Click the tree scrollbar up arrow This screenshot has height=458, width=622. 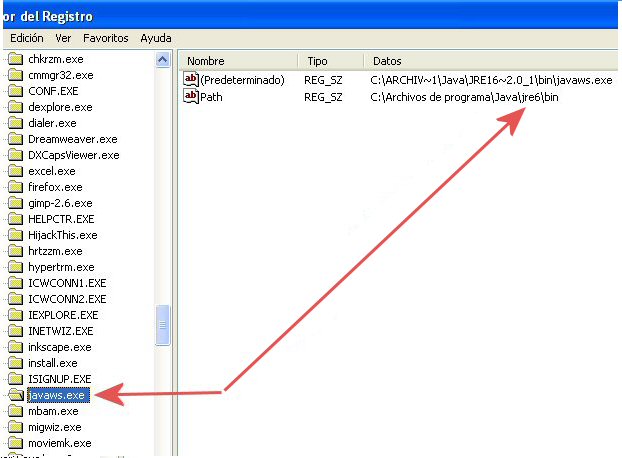coord(163,60)
